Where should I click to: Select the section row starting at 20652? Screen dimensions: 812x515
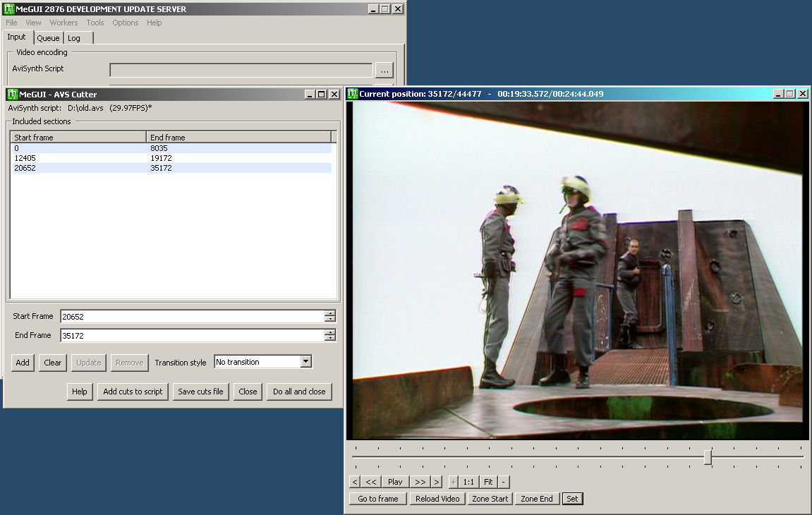171,168
